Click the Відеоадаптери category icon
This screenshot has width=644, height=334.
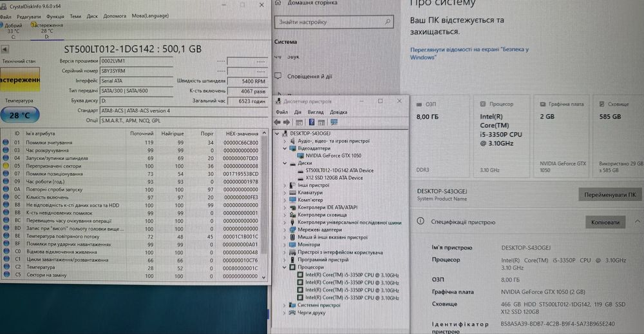pos(292,148)
